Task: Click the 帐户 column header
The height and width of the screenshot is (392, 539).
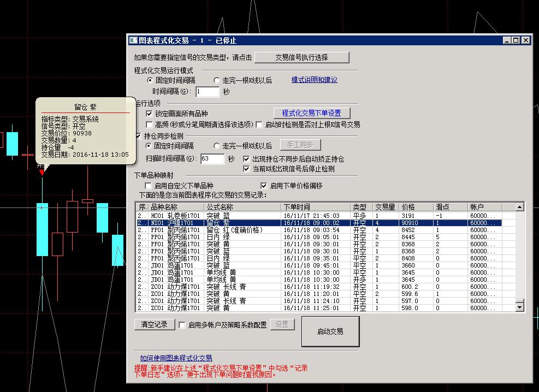Action: 485,207
